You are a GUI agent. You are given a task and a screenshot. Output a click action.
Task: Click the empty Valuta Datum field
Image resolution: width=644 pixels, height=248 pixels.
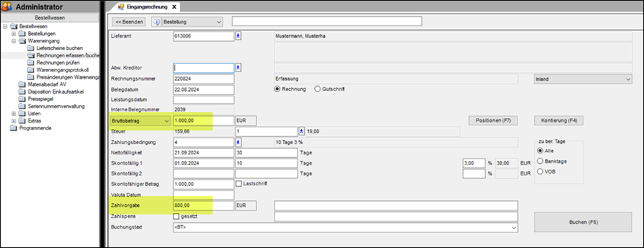click(204, 195)
